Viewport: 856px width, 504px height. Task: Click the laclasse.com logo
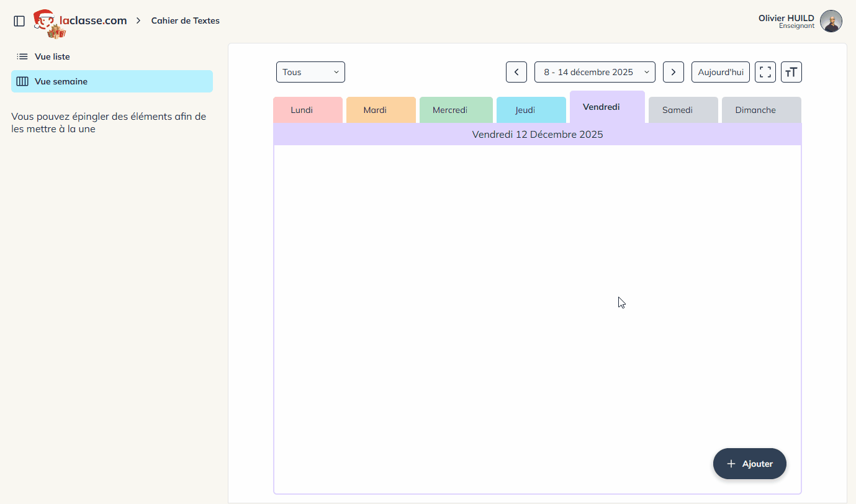81,22
